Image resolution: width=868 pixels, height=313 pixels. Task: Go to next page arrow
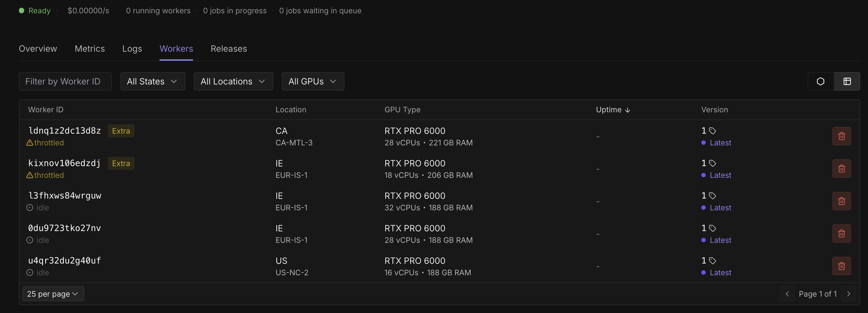pos(848,294)
